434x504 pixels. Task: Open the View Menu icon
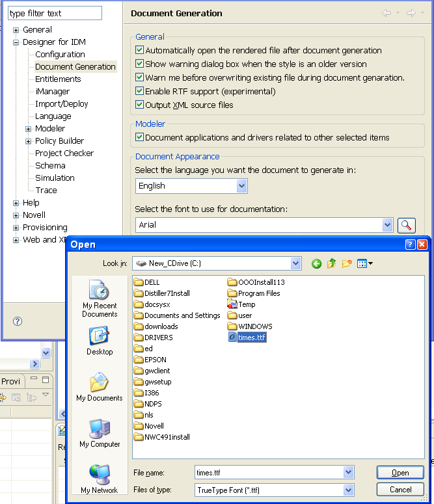point(365,264)
